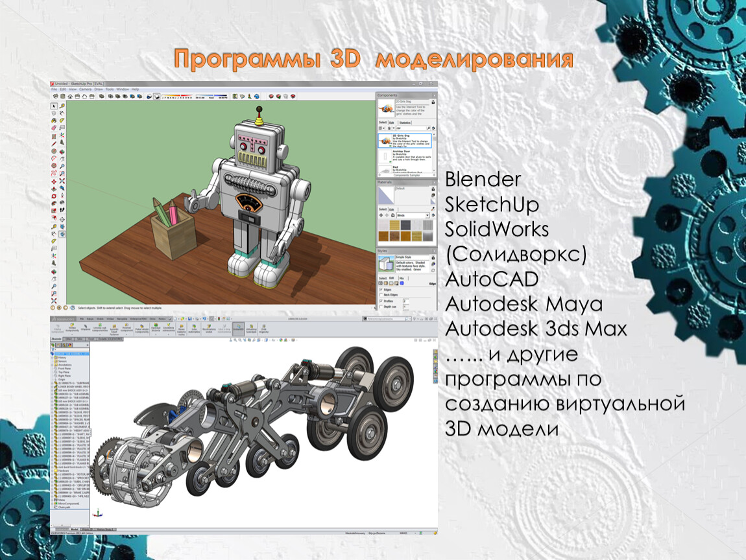The height and width of the screenshot is (560, 746).
Task: Click the time-of-day shadow slider in SketchUp
Action: [x=213, y=97]
